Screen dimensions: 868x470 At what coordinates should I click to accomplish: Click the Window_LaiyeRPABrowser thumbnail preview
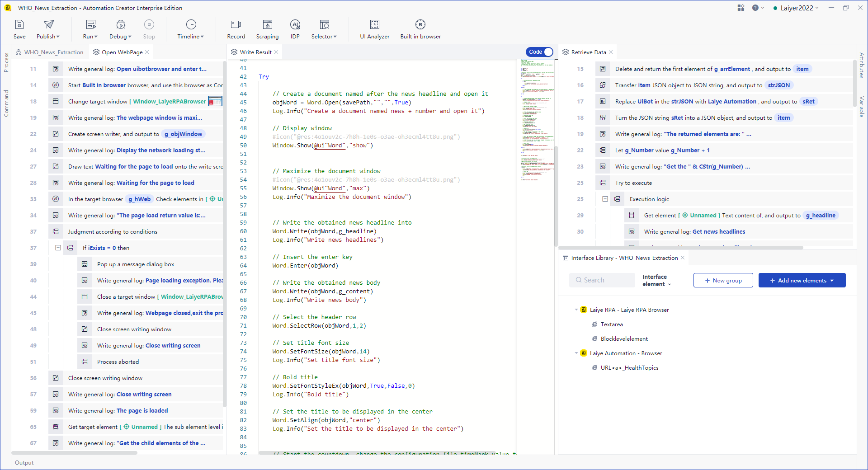[x=215, y=102]
